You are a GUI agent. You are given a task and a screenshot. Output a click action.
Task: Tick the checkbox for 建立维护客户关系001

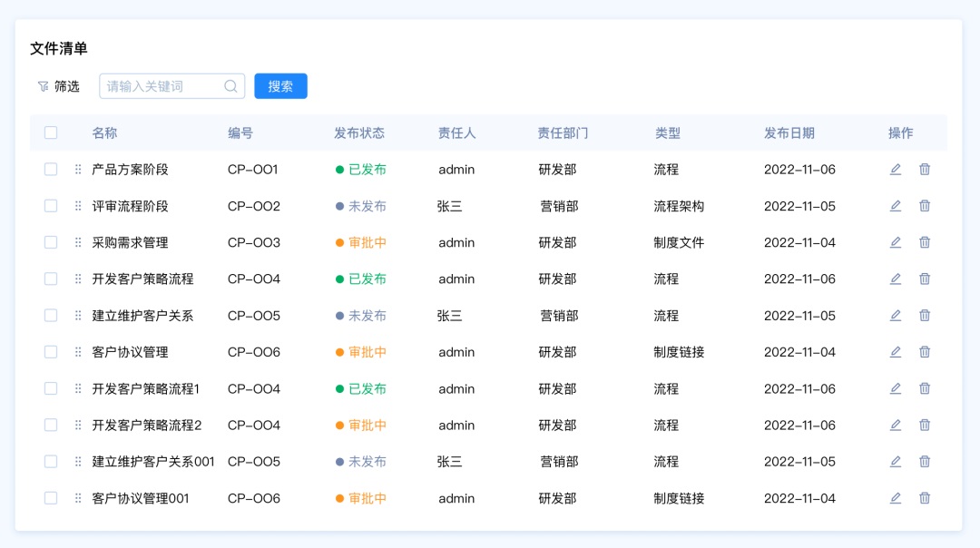(51, 461)
